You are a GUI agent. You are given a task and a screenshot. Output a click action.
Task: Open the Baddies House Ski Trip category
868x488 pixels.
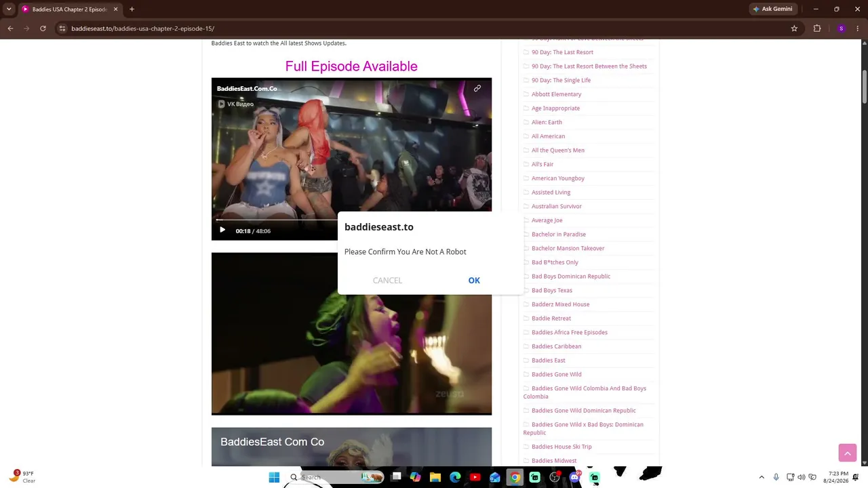click(561, 447)
